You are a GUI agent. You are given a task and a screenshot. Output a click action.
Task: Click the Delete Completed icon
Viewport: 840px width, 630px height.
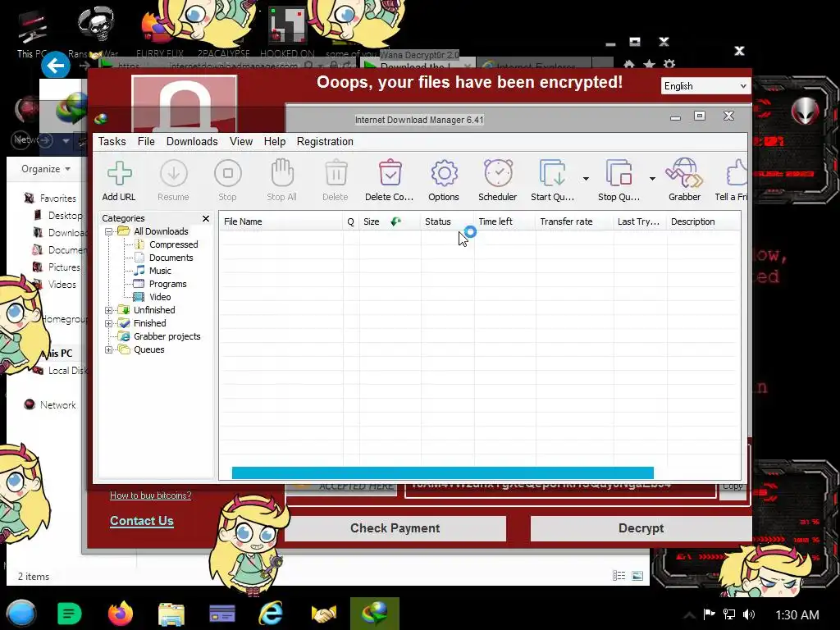pyautogui.click(x=390, y=172)
